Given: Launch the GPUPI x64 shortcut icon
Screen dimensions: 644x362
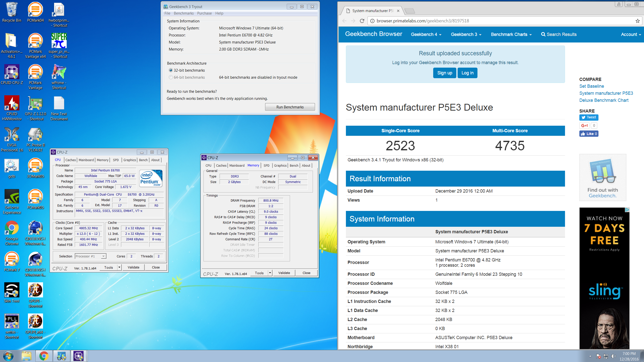Looking at the screenshot, I should [35, 326].
